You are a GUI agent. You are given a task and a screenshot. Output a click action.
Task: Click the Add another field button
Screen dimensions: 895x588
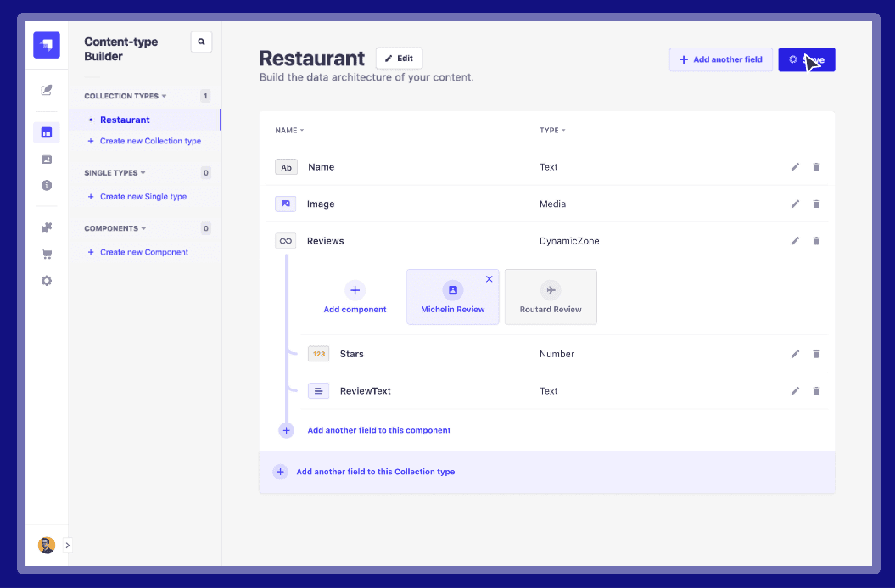[x=720, y=59]
